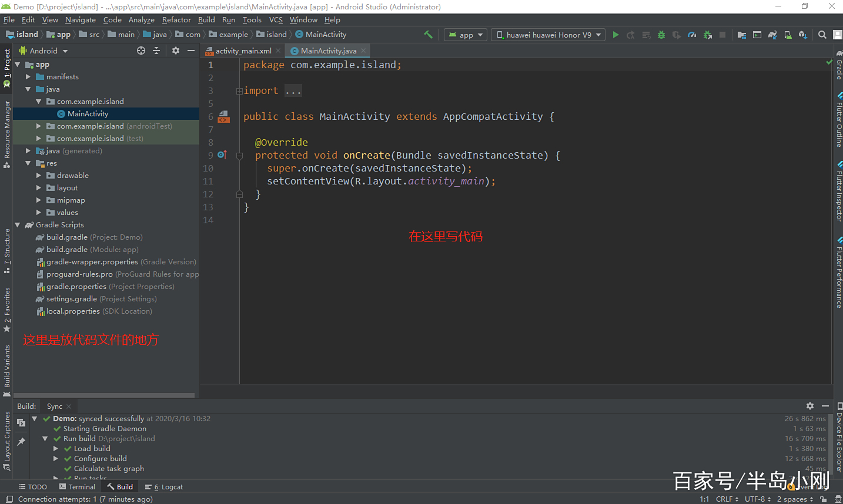Click the pin tab icon in Build panel
This screenshot has width=843, height=504.
tap(21, 441)
